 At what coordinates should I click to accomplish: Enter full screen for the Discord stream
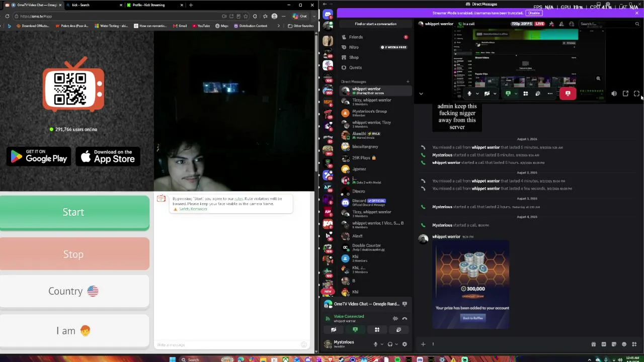pos(636,94)
